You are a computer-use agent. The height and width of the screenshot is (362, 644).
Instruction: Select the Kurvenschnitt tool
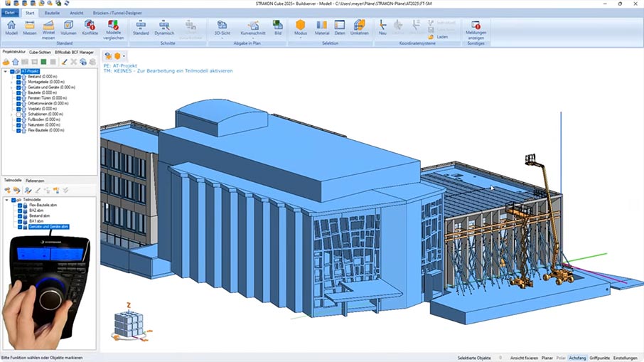click(253, 27)
